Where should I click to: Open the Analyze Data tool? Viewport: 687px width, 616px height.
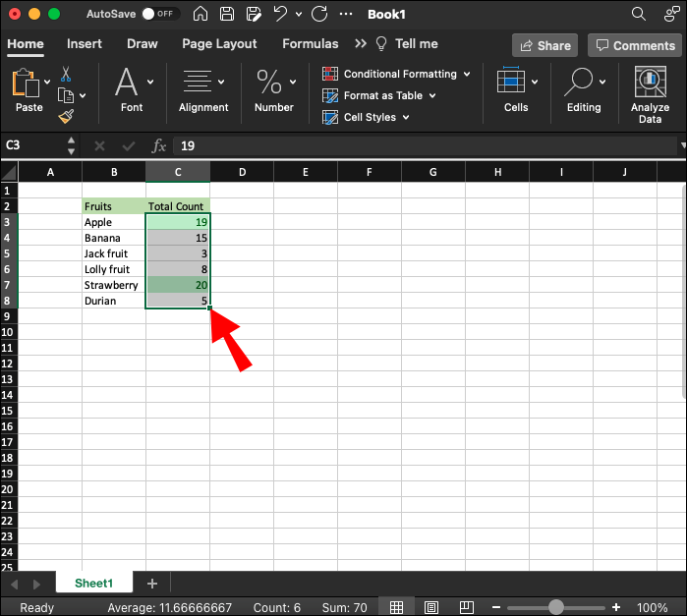650,93
